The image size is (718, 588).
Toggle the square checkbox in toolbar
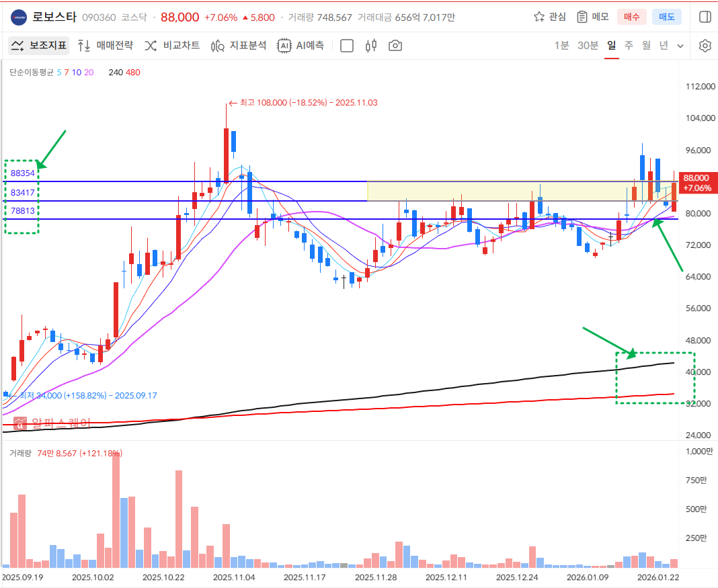[x=347, y=46]
